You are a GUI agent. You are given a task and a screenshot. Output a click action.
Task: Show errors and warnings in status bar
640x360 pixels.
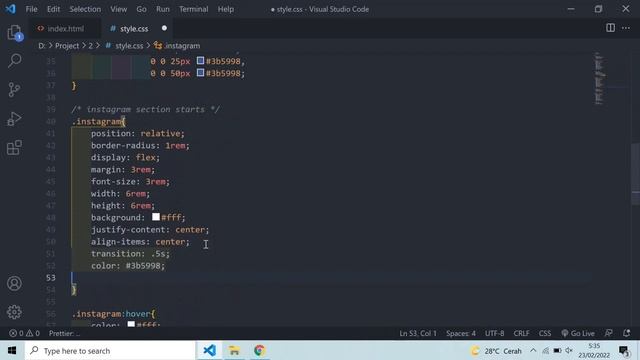pos(24,333)
